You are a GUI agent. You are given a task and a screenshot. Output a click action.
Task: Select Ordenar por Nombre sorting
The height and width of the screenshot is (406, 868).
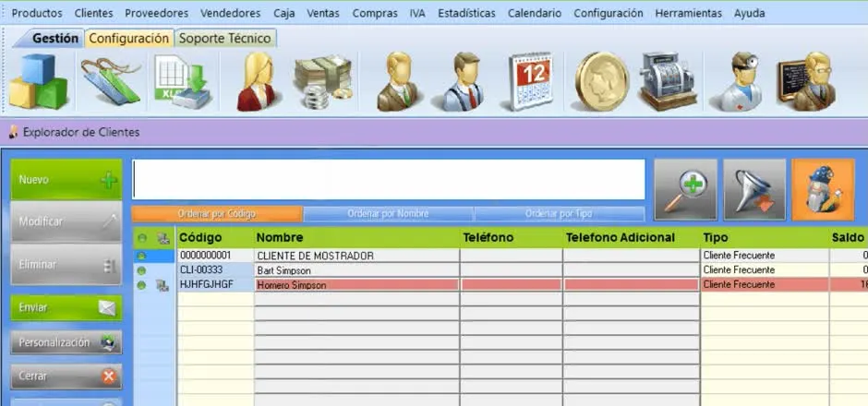pos(388,213)
